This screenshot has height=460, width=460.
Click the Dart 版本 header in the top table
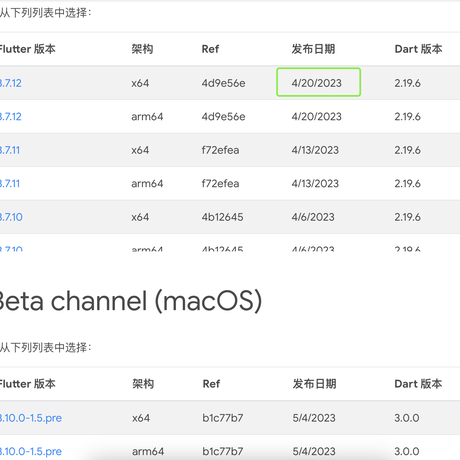click(x=418, y=49)
